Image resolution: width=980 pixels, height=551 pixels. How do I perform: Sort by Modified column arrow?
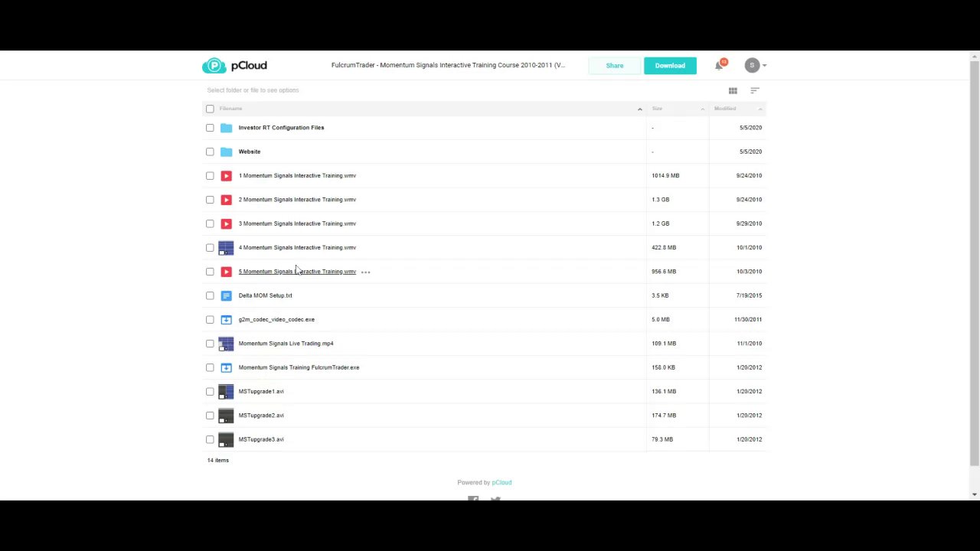(760, 109)
